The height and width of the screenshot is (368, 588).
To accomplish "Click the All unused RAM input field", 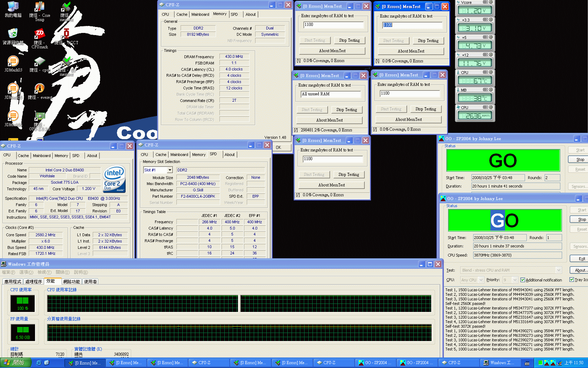I will click(x=331, y=94).
